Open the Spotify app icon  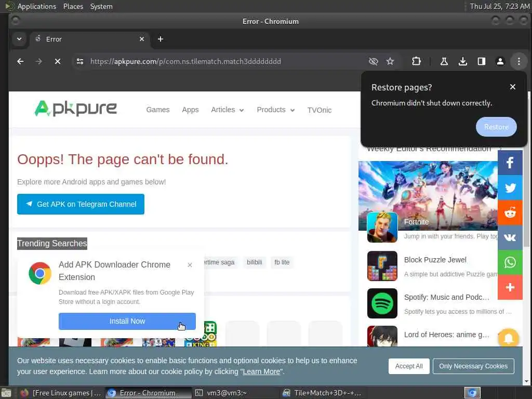click(382, 303)
